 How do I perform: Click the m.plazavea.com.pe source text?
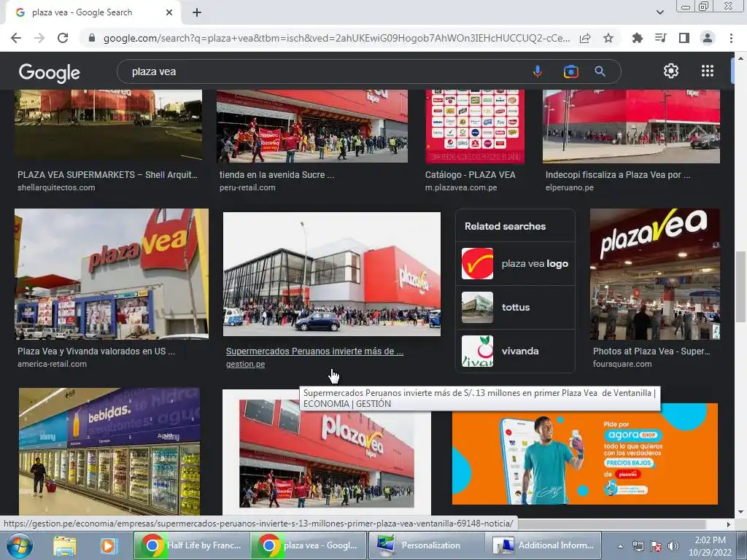point(461,187)
